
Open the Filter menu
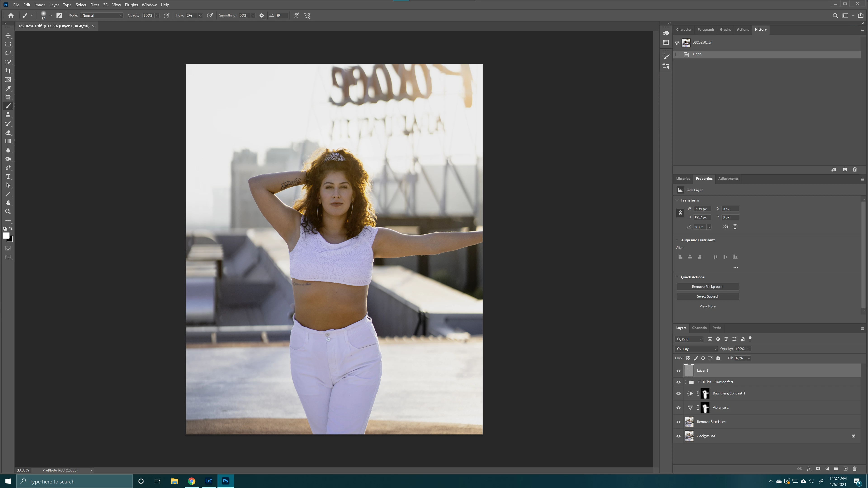pyautogui.click(x=94, y=5)
